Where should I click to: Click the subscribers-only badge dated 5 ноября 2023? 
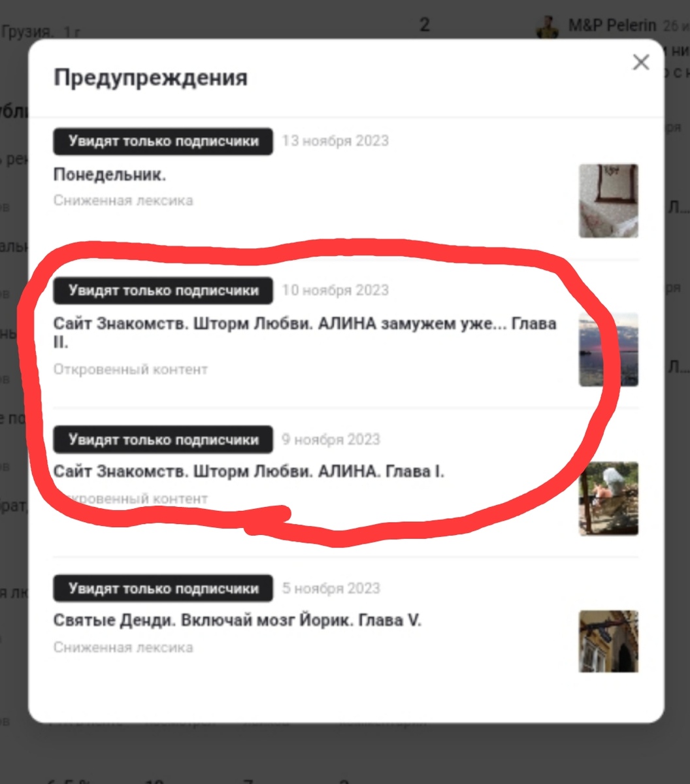(163, 589)
